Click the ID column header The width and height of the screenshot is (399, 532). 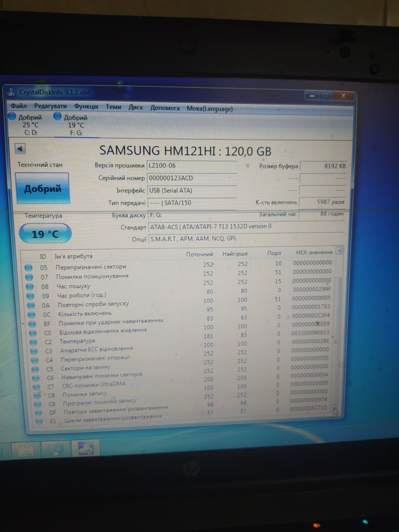click(43, 257)
